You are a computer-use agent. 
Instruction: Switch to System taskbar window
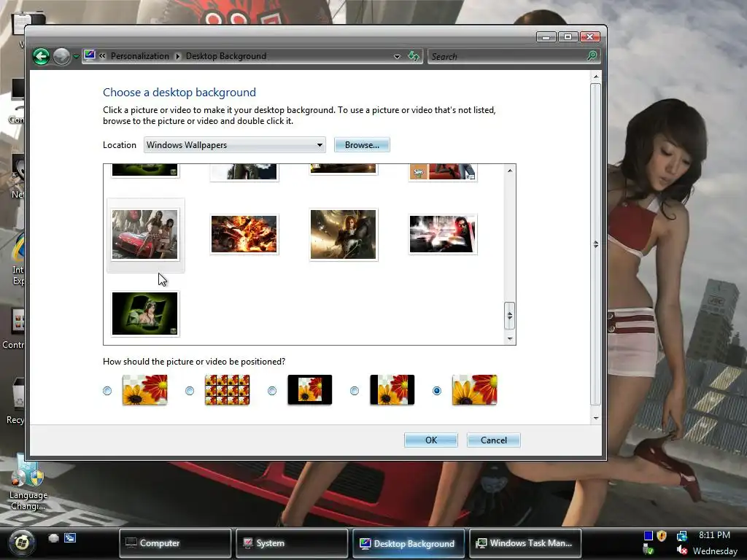click(292, 542)
